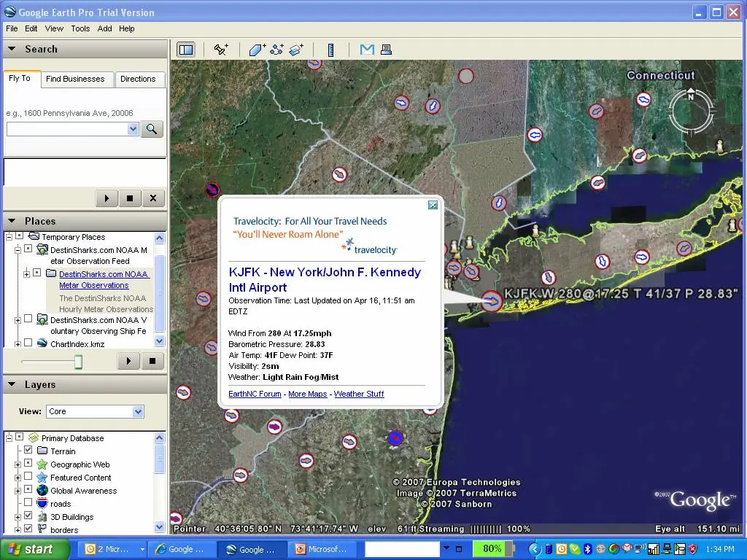The image size is (747, 560).
Task: Open the Fly To search history dropdown
Action: 133,129
